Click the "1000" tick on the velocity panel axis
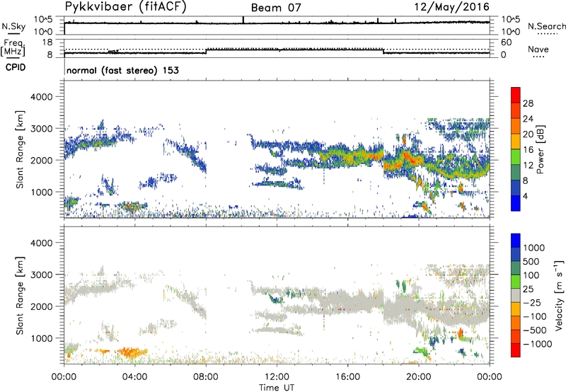This screenshot has height=392, width=566. (x=41, y=338)
